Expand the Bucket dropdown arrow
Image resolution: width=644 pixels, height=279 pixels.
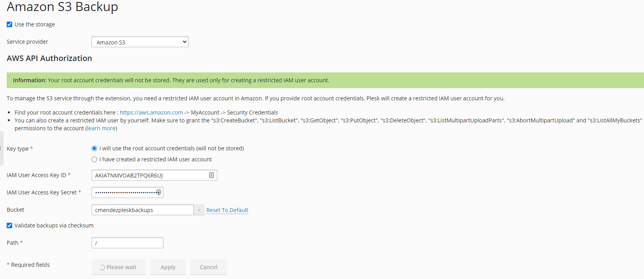tap(199, 210)
